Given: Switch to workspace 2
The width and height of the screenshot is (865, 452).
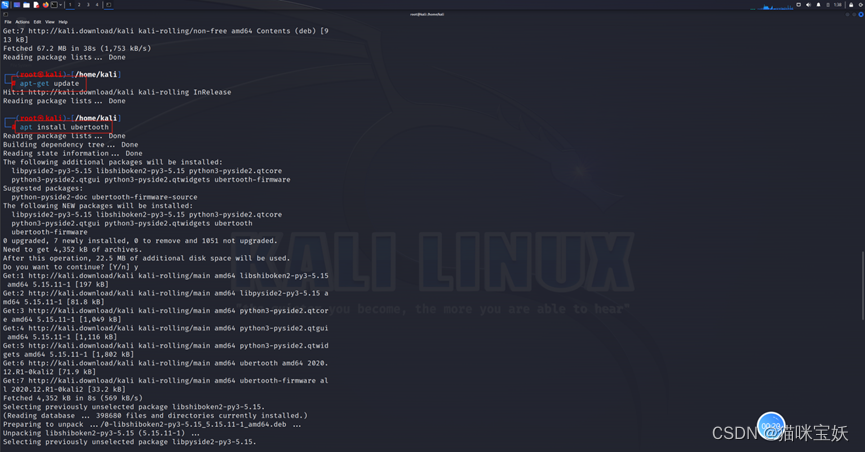Looking at the screenshot, I should coord(79,5).
